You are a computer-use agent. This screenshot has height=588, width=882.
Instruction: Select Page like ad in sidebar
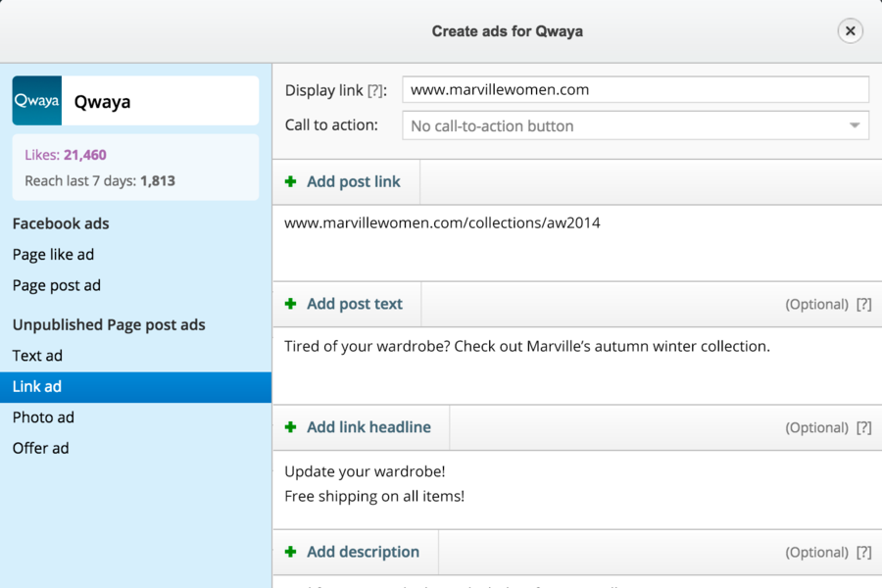coord(54,255)
